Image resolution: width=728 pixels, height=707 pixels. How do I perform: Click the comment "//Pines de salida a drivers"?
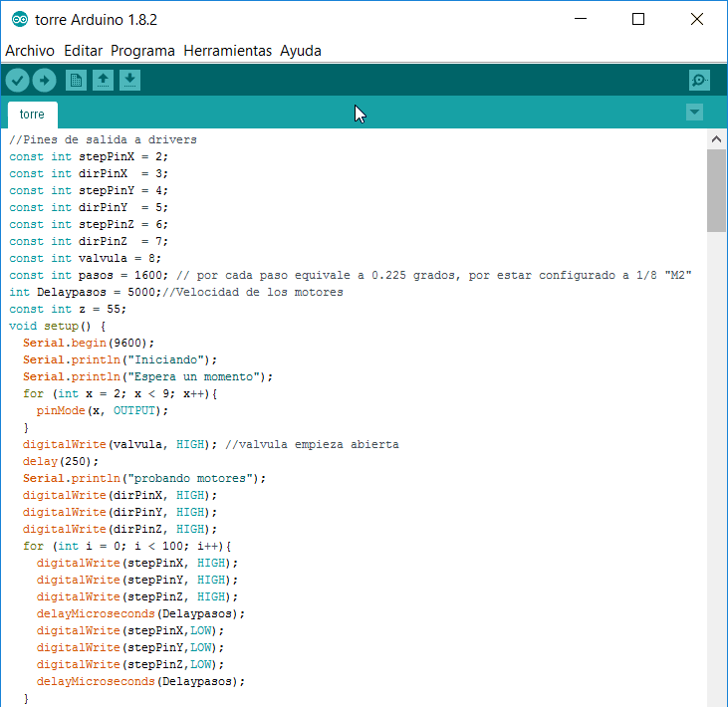tap(103, 139)
